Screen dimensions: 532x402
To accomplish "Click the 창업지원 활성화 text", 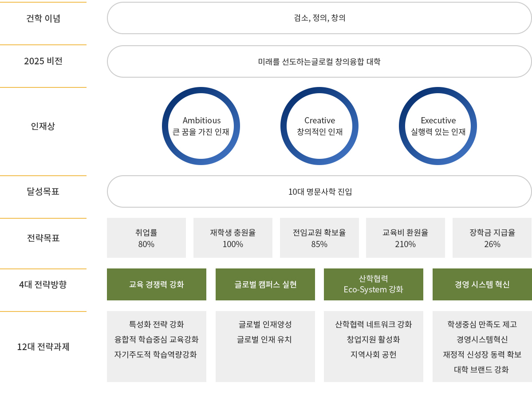I will (x=374, y=339).
